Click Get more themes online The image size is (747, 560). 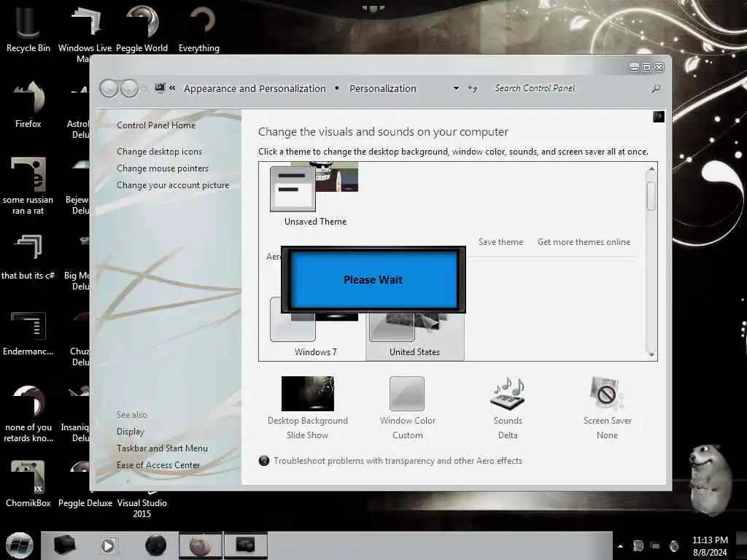(584, 242)
